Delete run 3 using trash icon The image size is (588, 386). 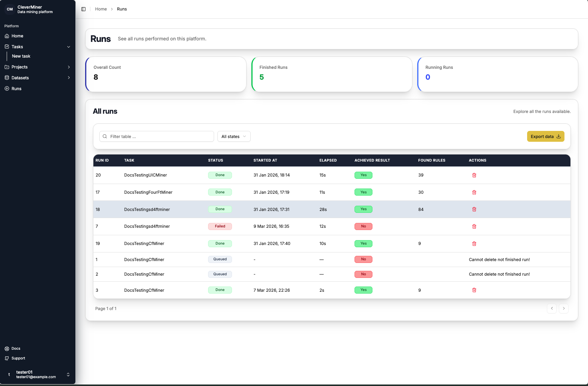point(474,290)
